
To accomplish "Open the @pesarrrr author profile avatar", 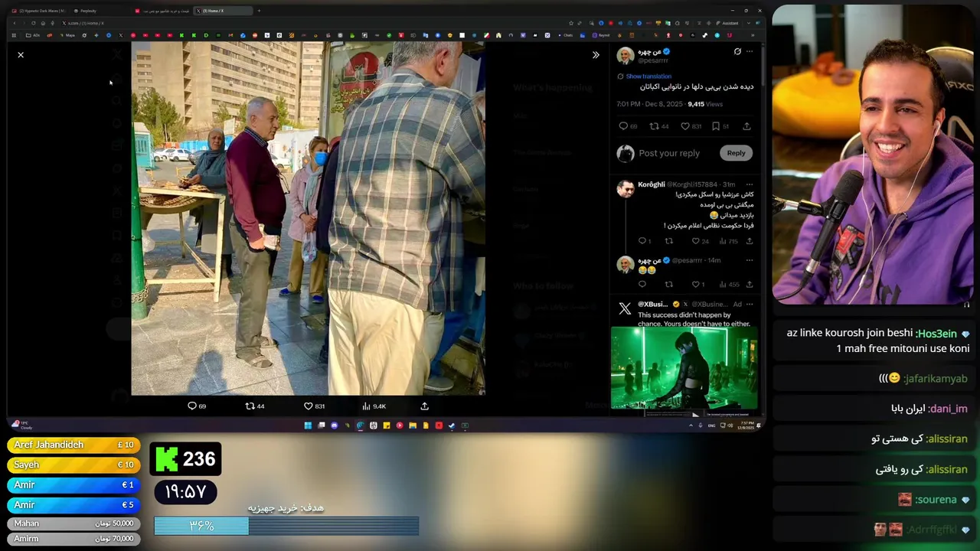I will (x=626, y=55).
